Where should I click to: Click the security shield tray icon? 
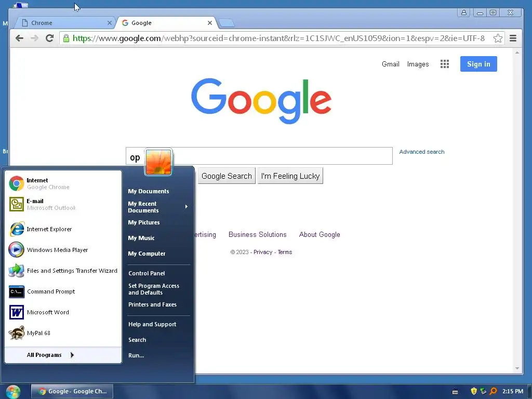coord(474,391)
